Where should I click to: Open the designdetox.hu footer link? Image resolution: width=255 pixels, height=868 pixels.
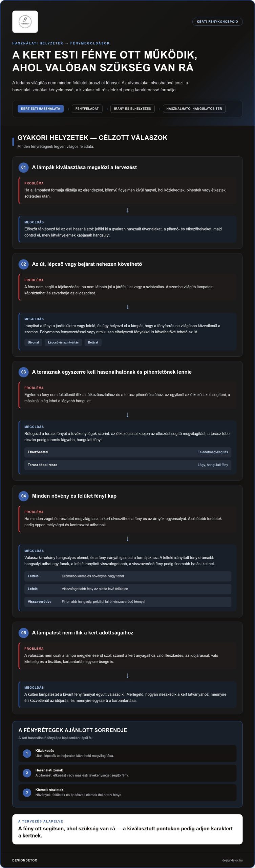(x=232, y=861)
